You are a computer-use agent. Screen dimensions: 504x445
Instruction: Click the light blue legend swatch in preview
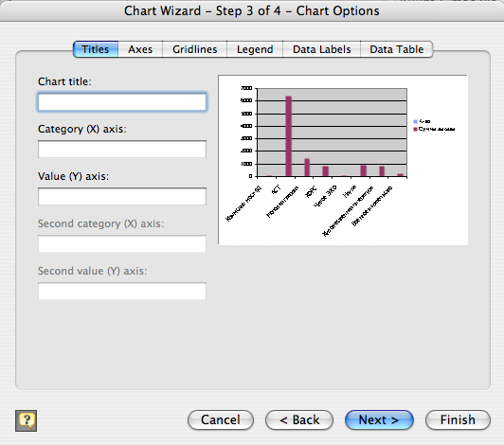[x=415, y=121]
